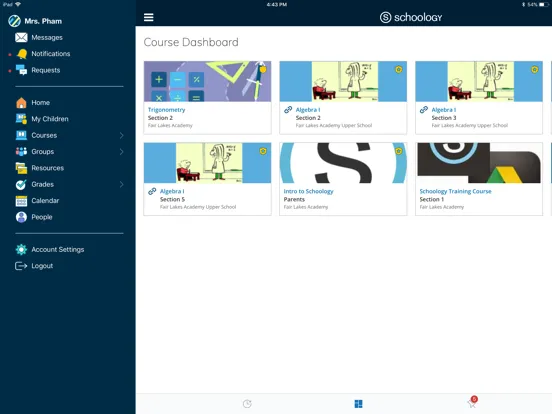Click the Calendar icon in sidebar
Viewport: 552px width, 414px height.
tap(21, 201)
